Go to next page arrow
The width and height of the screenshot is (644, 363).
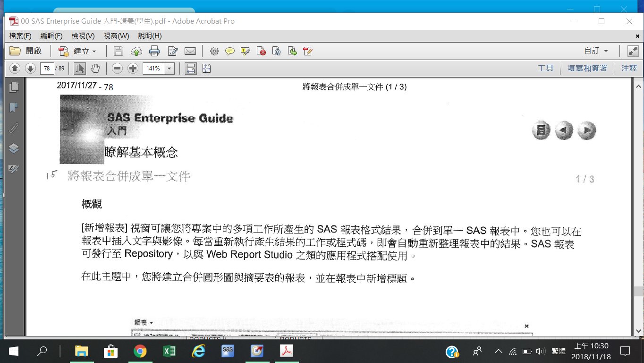pyautogui.click(x=30, y=69)
